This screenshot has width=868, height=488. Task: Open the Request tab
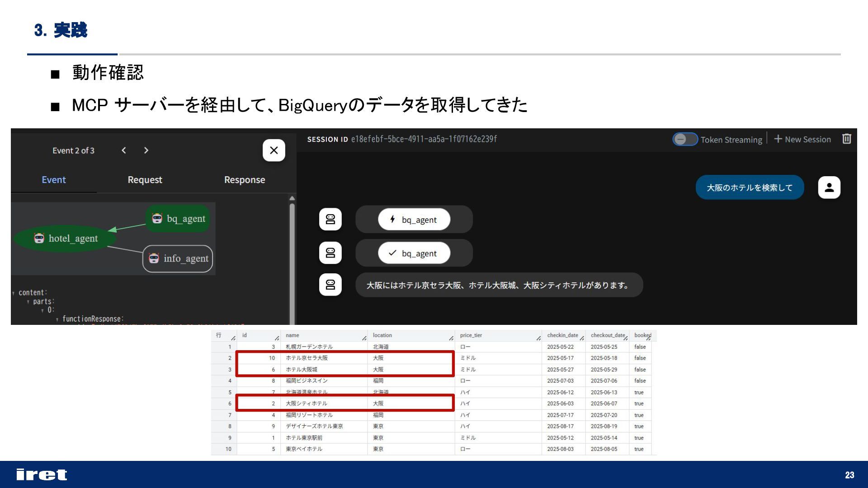[145, 180]
